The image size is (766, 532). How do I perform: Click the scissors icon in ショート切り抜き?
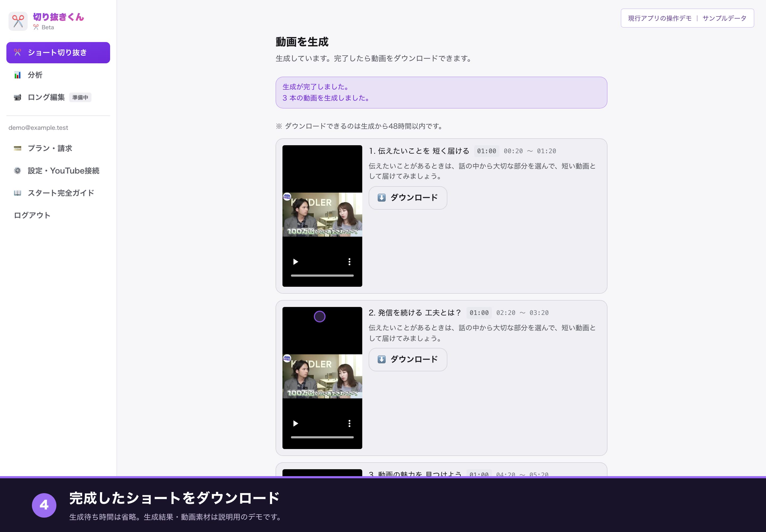(x=17, y=52)
